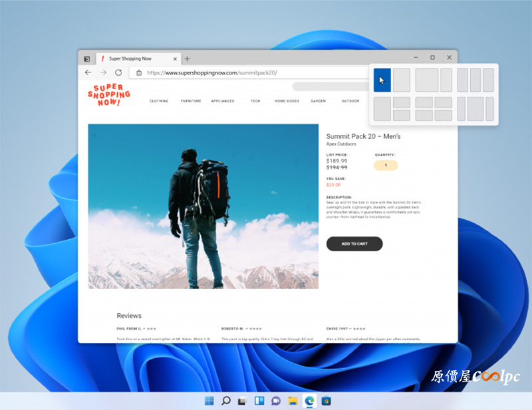The image size is (532, 410).
Task: Snap to middle column of three-equal-columns layout
Action: point(475,80)
